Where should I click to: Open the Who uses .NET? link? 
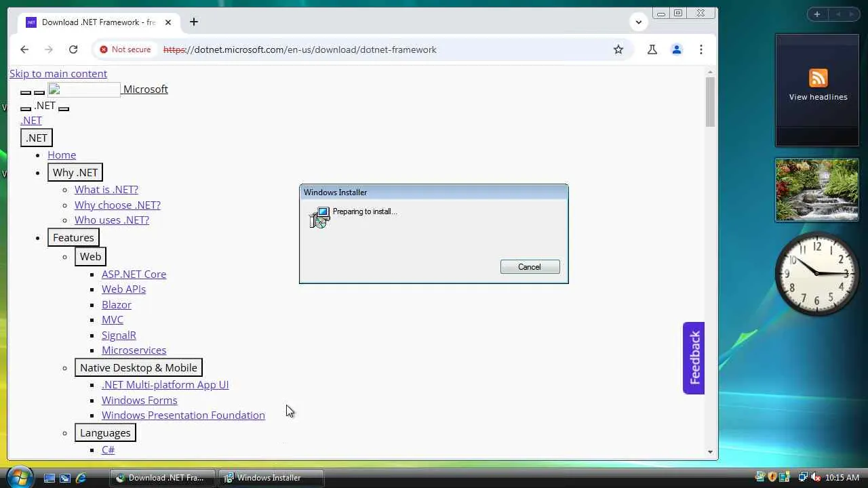tap(112, 220)
